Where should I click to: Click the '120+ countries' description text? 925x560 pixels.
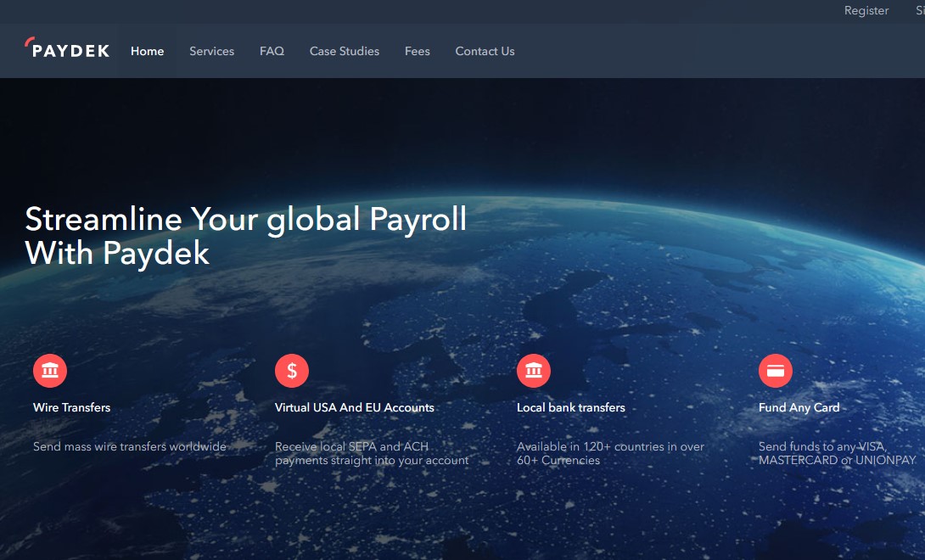pos(610,453)
